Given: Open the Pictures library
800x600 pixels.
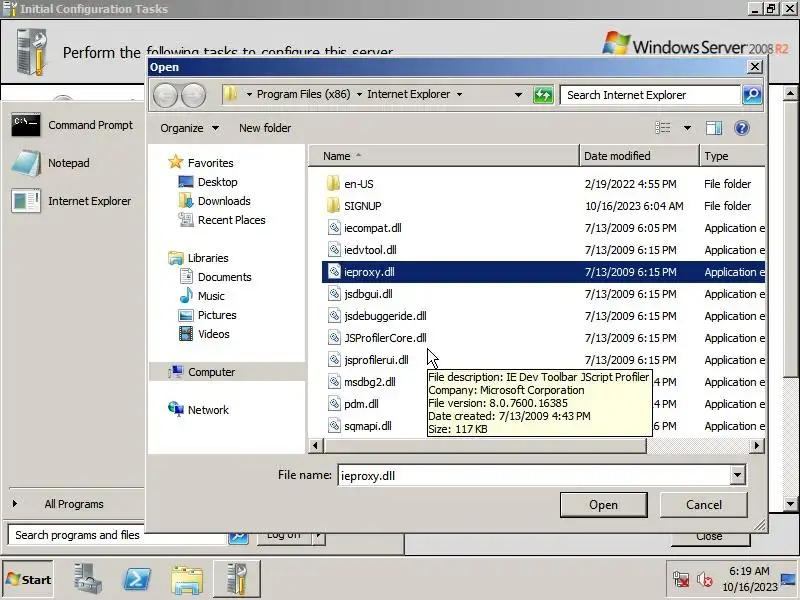Looking at the screenshot, I should click(217, 315).
